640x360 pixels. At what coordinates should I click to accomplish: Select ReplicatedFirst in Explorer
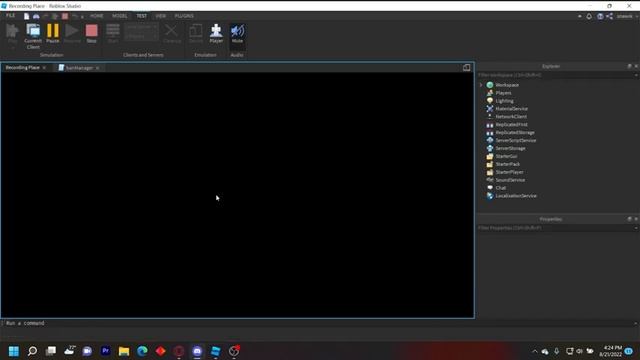click(511, 124)
